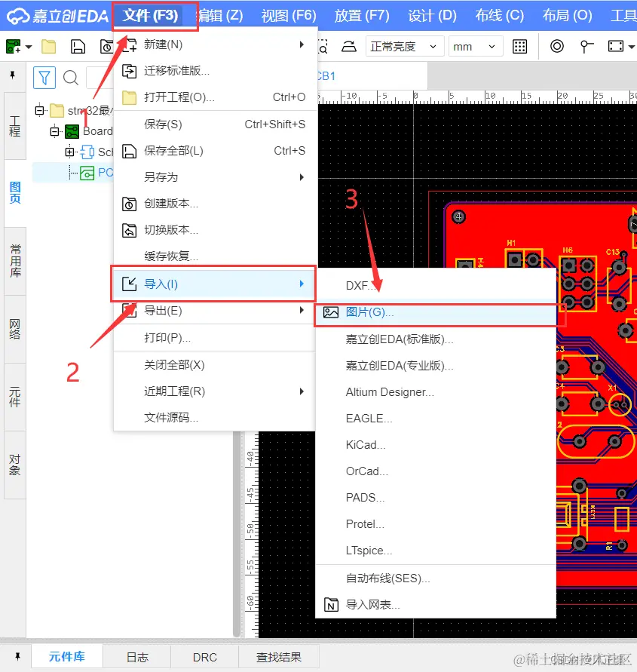Open the 视图 (F6) menu
Viewport: 637px width, 672px height.
(289, 16)
